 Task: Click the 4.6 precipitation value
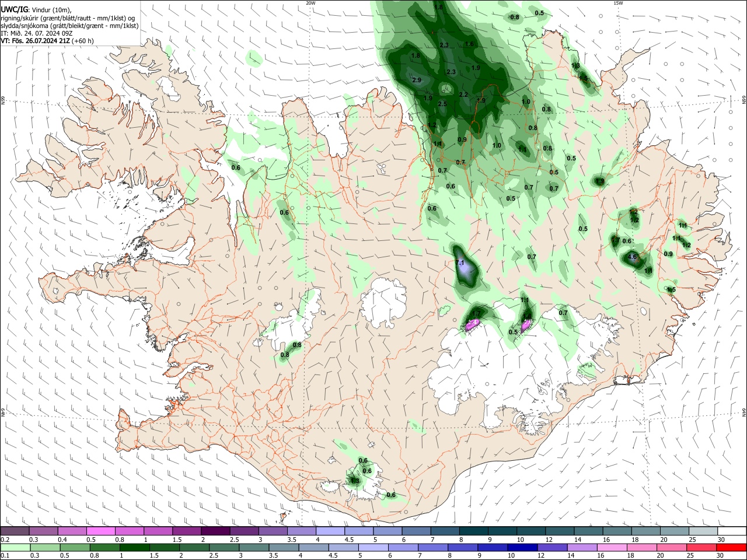click(x=632, y=257)
